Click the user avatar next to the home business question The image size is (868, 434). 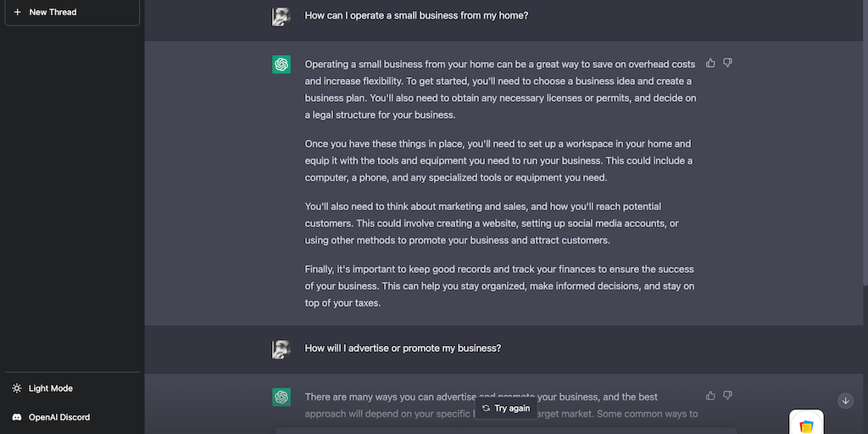tap(281, 16)
